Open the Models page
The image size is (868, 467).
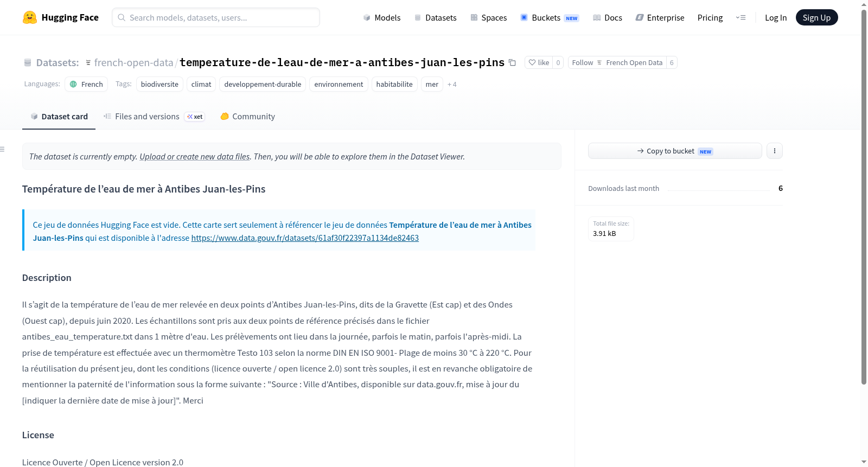(x=382, y=17)
